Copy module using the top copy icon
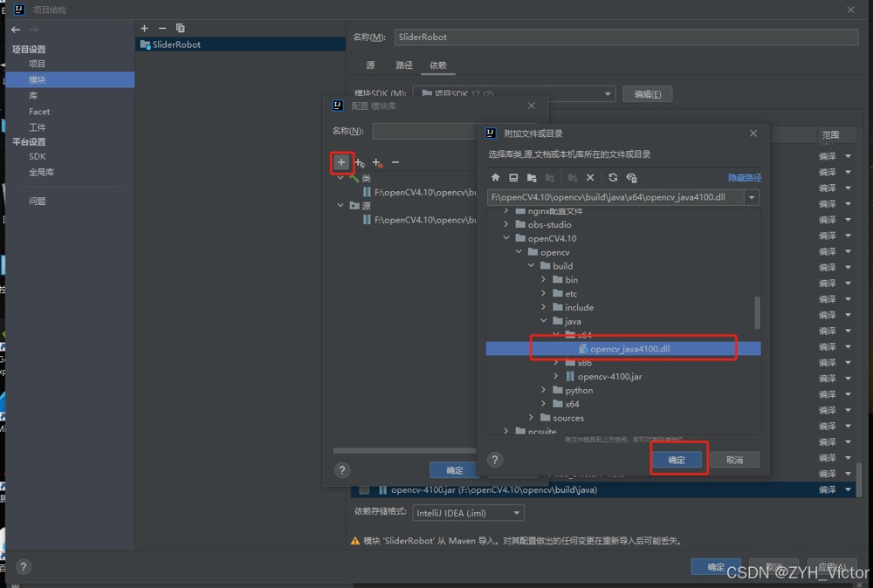This screenshot has width=873, height=588. (x=180, y=28)
